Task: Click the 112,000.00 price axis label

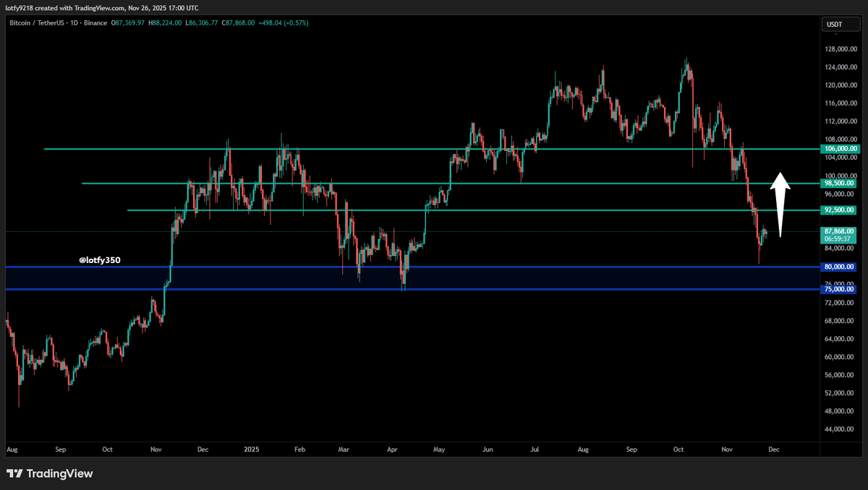Action: click(x=840, y=121)
